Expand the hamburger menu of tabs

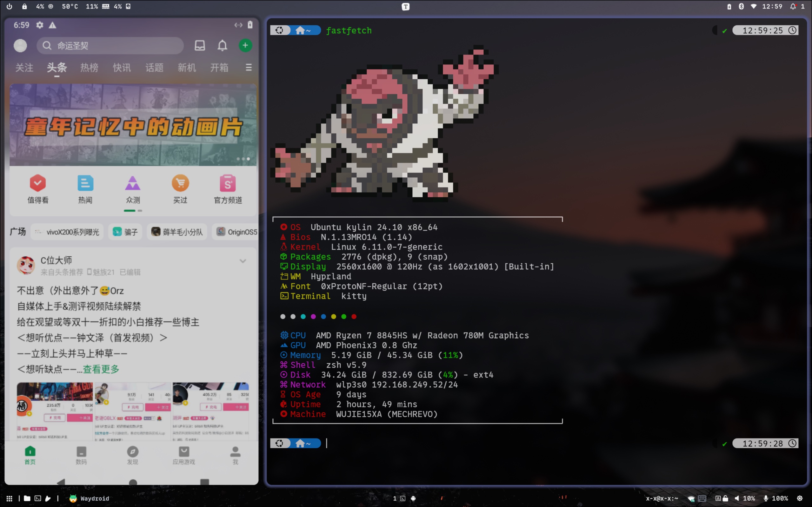(249, 67)
